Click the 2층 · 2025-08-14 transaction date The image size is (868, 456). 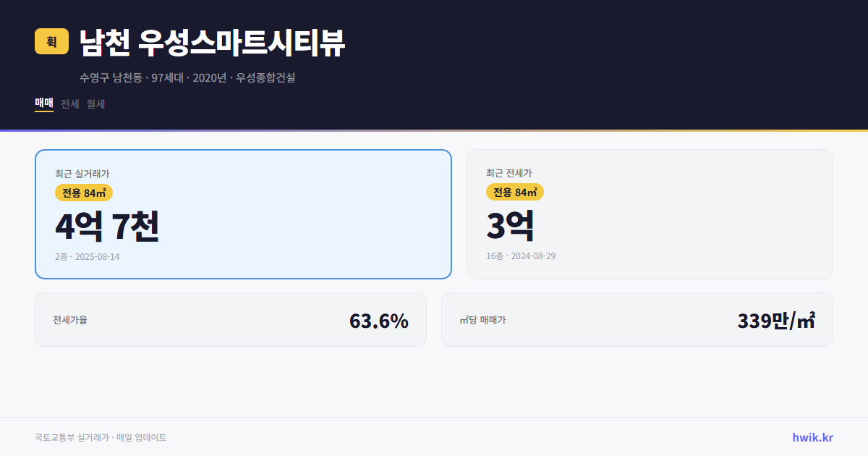(x=86, y=257)
